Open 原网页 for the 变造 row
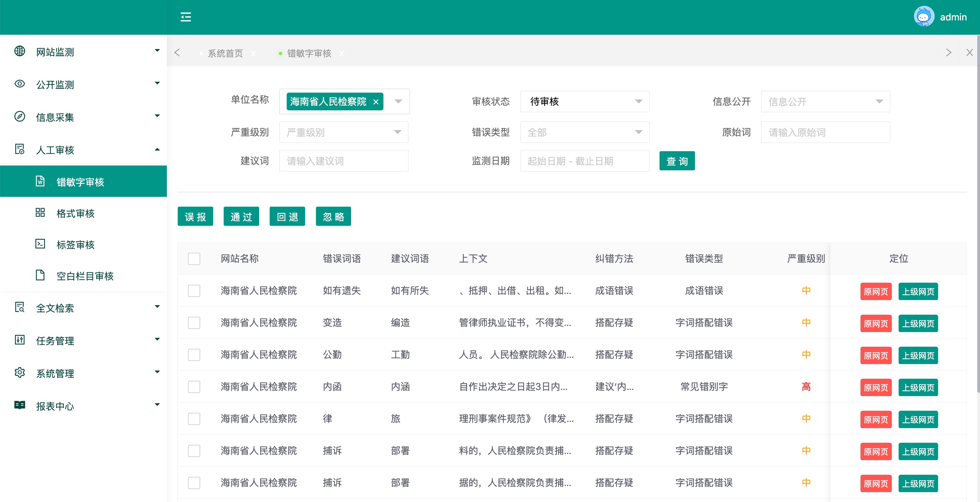This screenshot has width=980, height=502. [876, 324]
